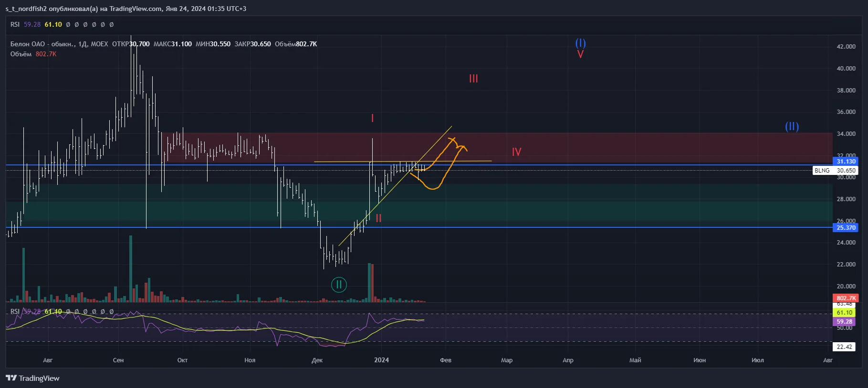
Task: Click the red wave I label
Action: (x=372, y=118)
